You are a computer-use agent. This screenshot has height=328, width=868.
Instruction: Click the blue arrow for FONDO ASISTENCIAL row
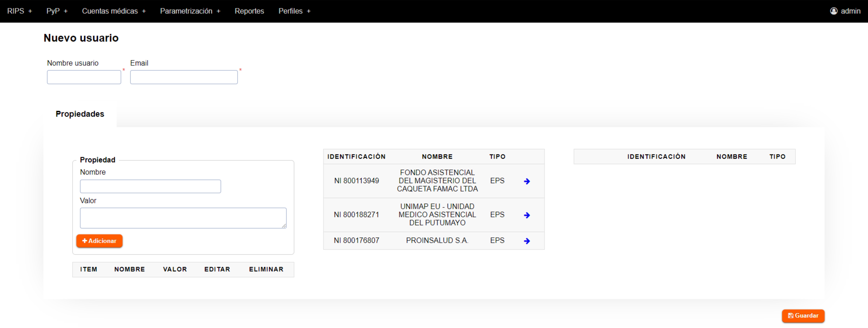pos(527,181)
